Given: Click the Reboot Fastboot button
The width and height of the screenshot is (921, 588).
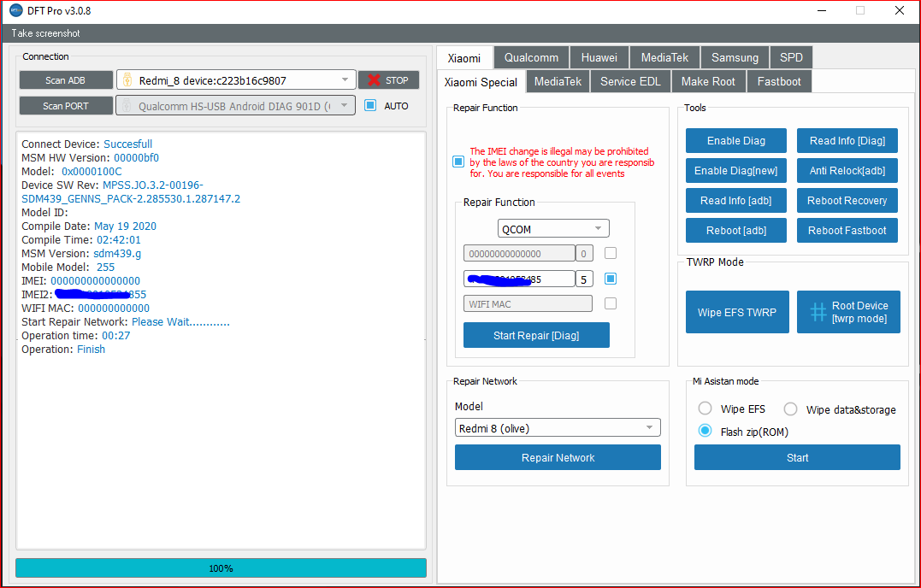Looking at the screenshot, I should [847, 231].
